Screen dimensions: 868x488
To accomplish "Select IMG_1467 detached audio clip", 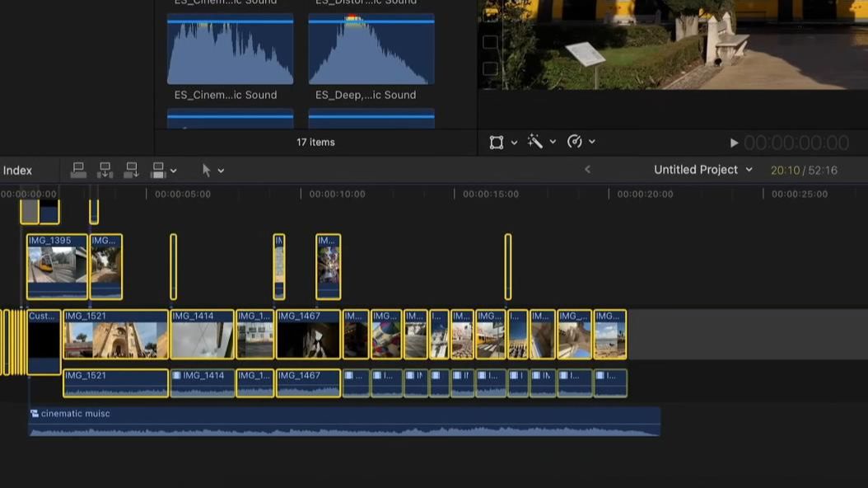I will pos(308,383).
